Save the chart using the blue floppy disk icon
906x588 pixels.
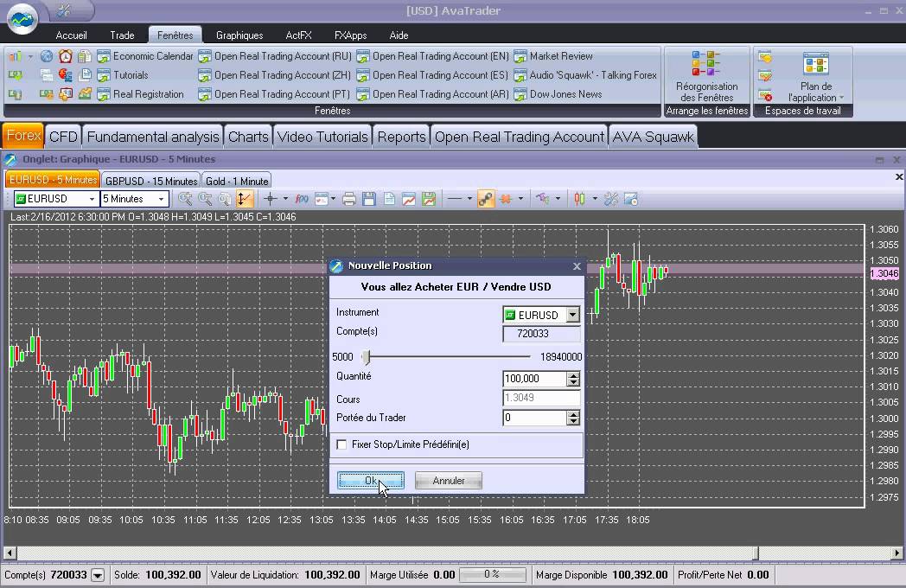[x=368, y=199]
